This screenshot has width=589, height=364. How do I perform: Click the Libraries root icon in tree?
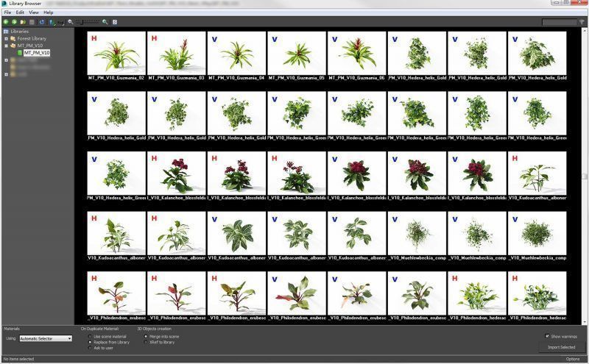click(x=6, y=32)
